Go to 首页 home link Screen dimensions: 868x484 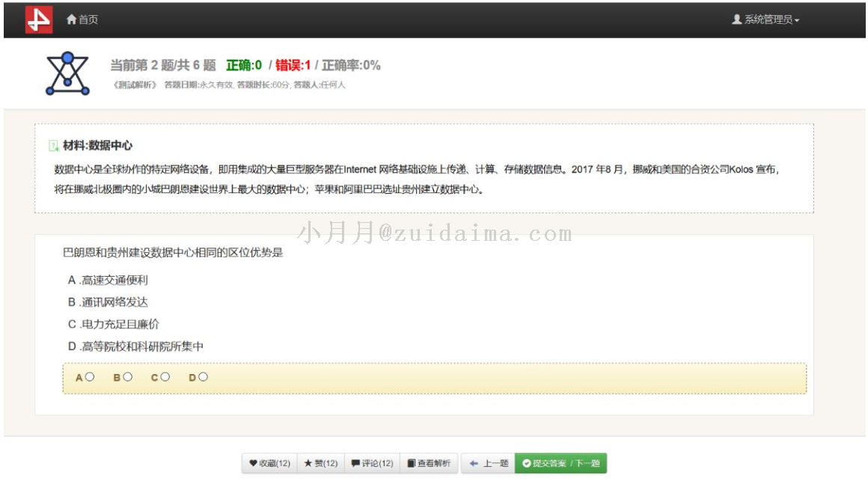tap(82, 19)
